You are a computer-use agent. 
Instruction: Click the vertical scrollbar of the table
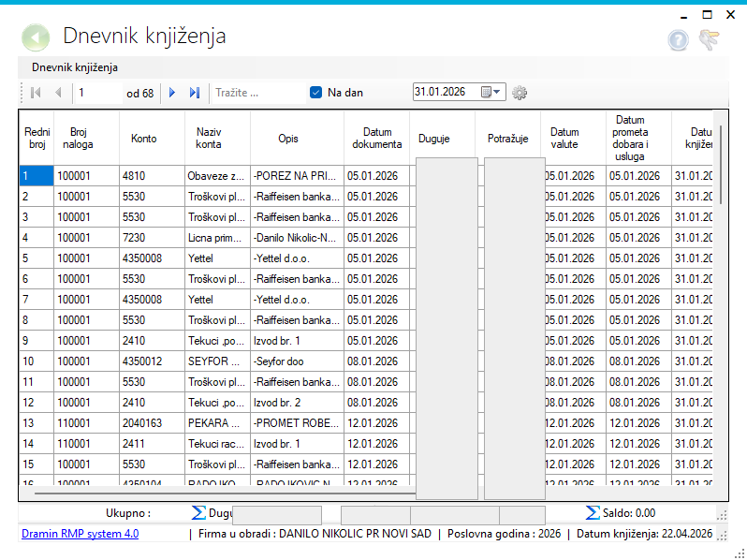click(x=721, y=165)
